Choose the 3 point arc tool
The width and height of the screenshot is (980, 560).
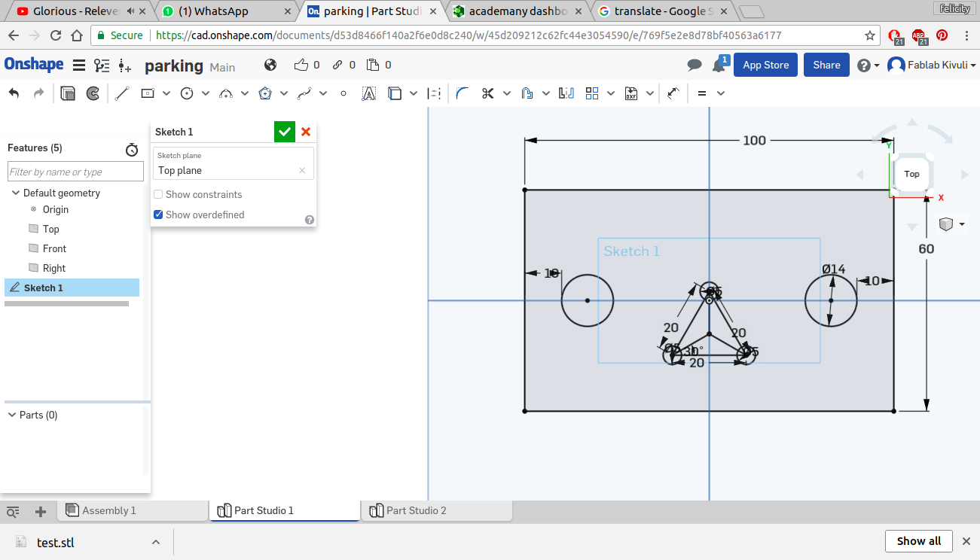[226, 93]
